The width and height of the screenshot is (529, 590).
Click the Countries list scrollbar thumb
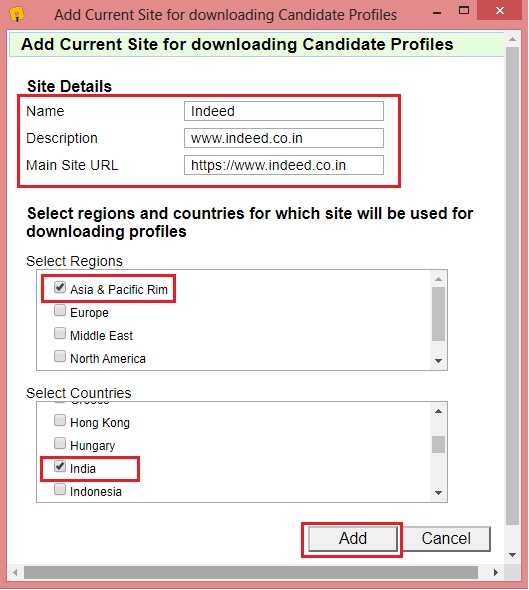coord(438,444)
